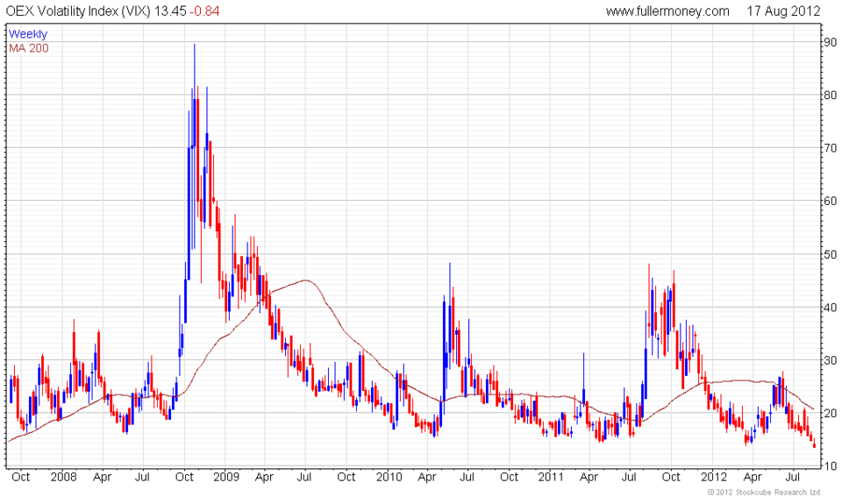Click the date '17 Aug 2012'
Screen dimensions: 842x504
point(783,11)
